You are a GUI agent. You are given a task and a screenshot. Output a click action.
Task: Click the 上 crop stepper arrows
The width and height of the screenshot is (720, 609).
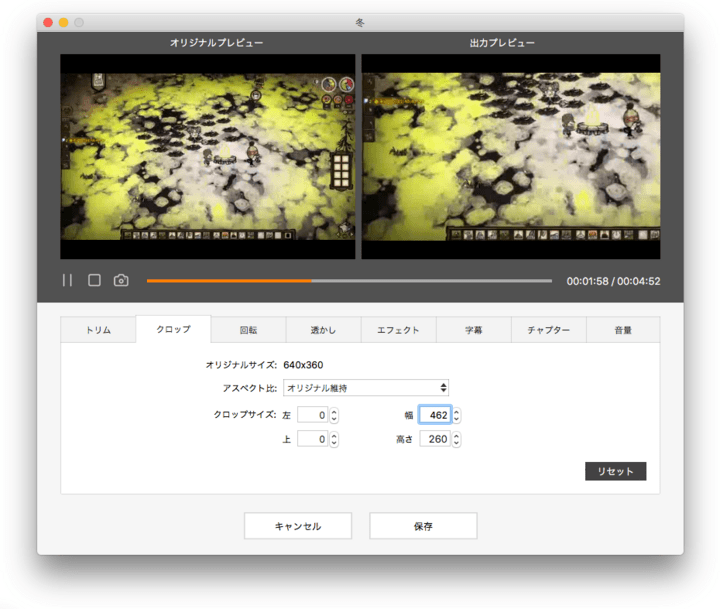[334, 439]
